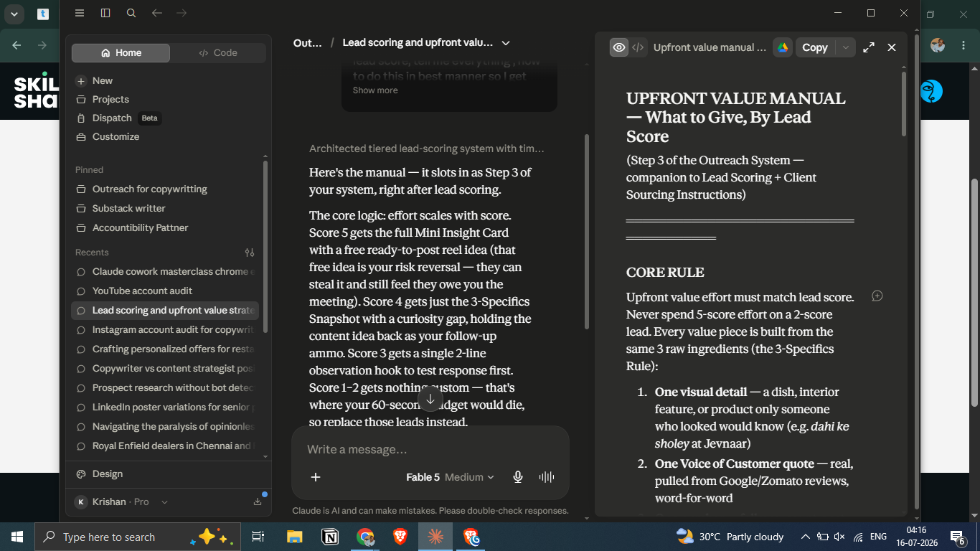Screen dimensions: 980x551
Task: Open search with the magnifier icon
Action: 131,13
